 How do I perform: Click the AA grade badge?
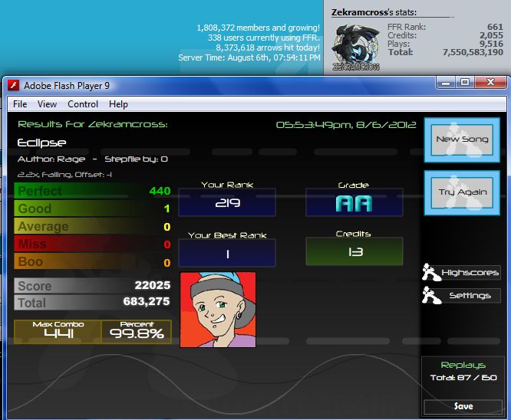pyautogui.click(x=354, y=204)
